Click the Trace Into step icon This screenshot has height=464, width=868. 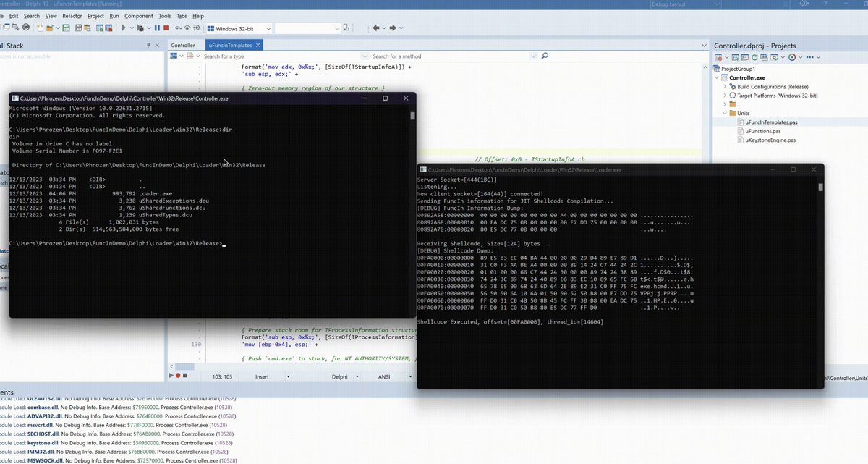tap(177, 28)
